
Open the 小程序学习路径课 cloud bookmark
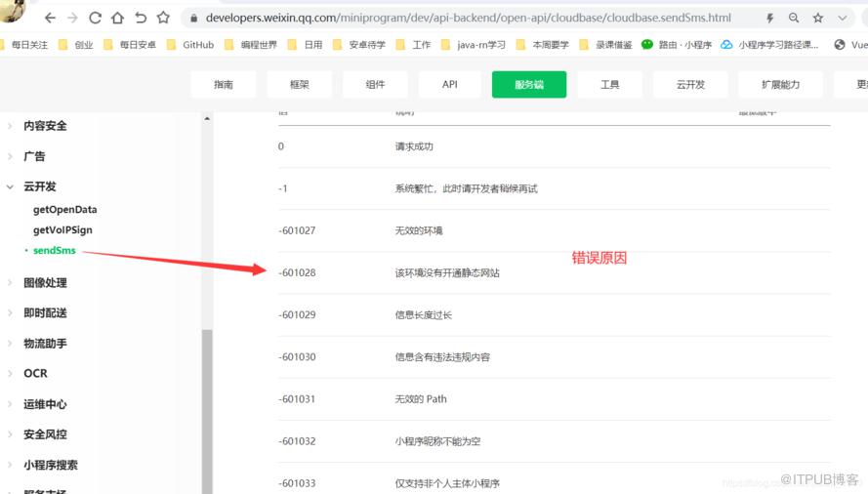tap(769, 45)
